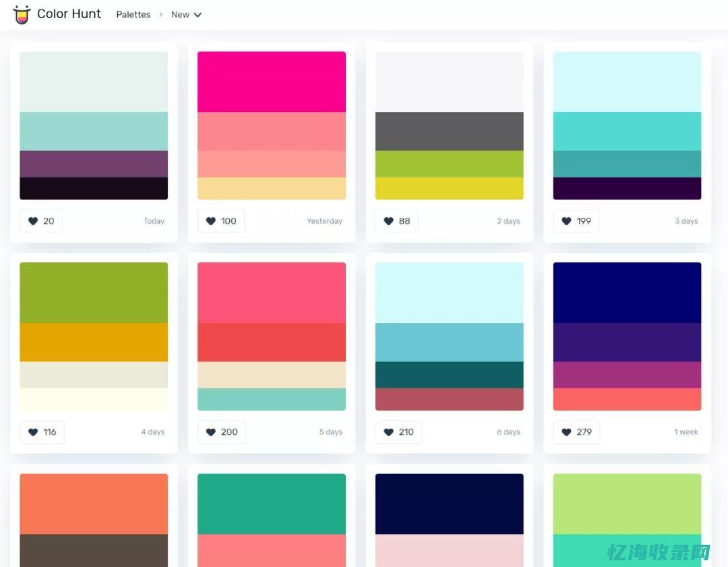This screenshot has height=567, width=728.
Task: Click heart icon on palette with 88 likes
Action: 388,221
